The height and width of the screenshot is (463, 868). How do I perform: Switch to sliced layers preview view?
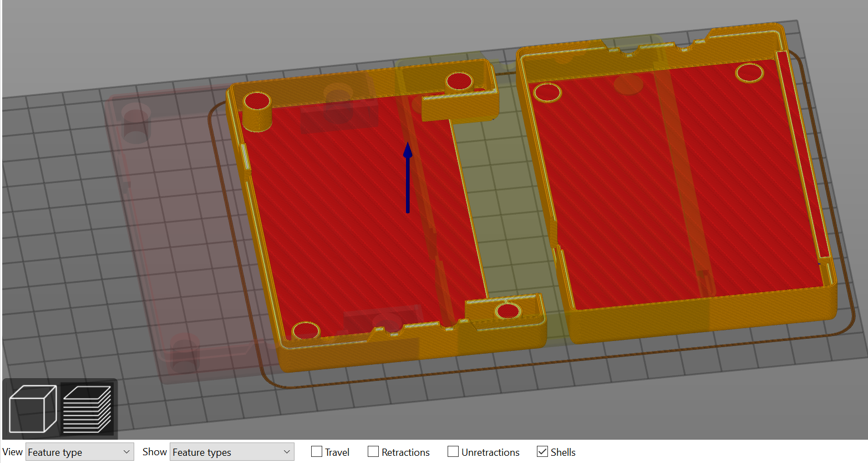87,409
